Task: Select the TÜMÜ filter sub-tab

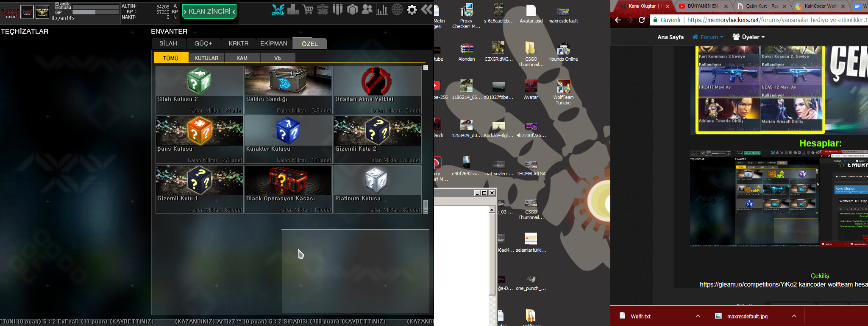Action: coord(171,58)
